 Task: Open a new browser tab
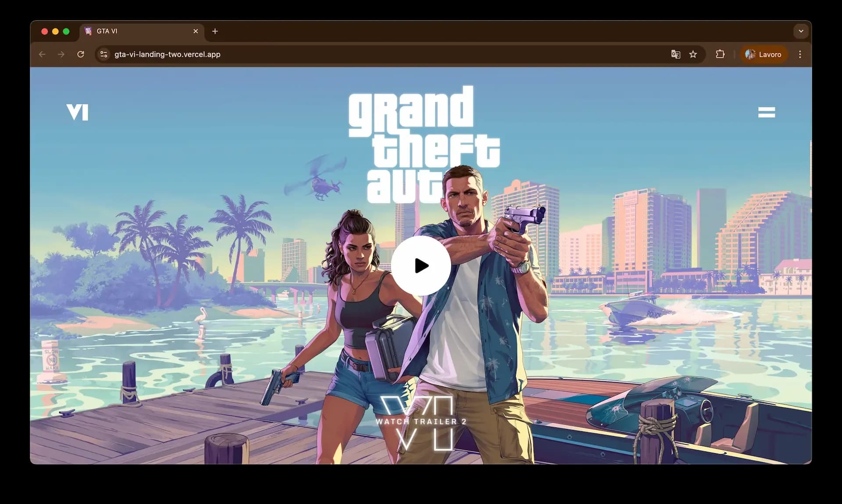click(215, 31)
